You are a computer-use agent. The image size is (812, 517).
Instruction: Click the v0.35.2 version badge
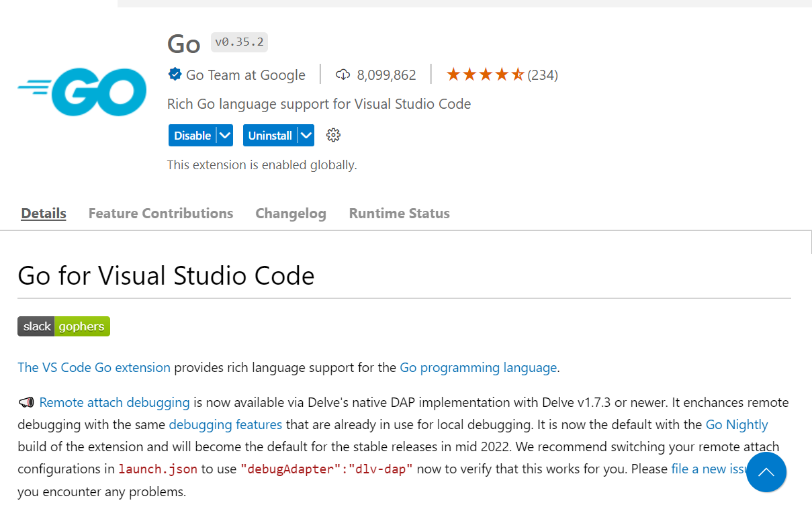click(240, 42)
